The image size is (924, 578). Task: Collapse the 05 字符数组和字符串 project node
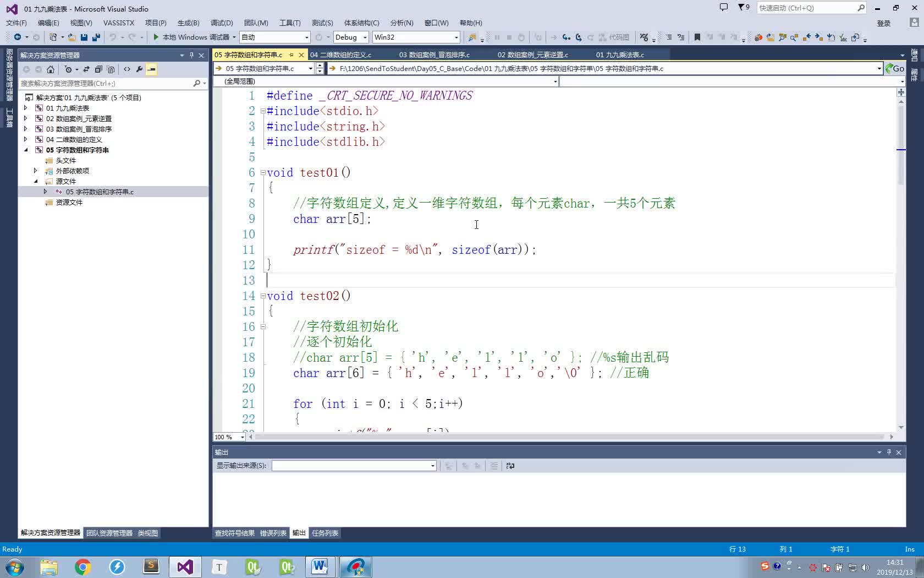[25, 150]
